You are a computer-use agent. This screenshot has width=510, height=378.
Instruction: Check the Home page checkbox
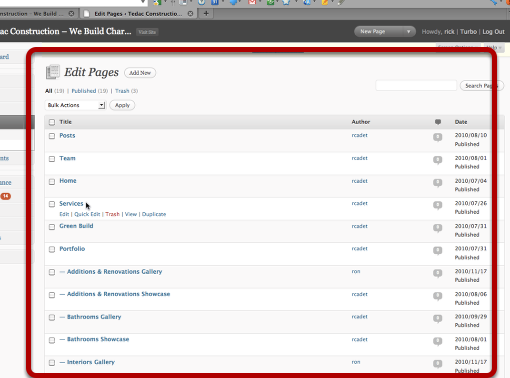[x=52, y=182]
